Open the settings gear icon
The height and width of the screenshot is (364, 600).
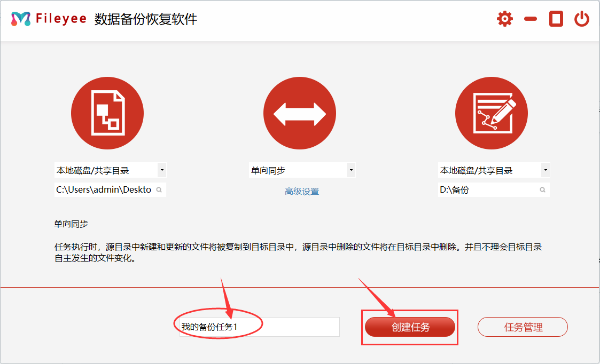tap(504, 18)
